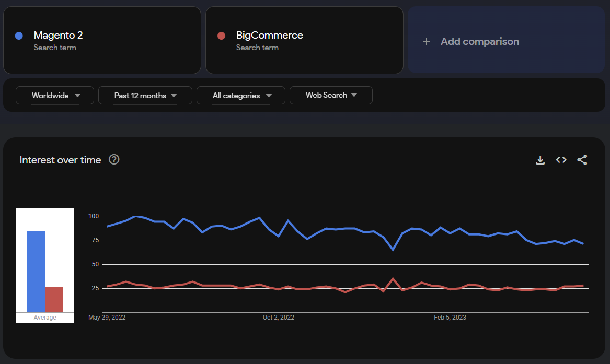
Task: Click the Search term label under Magento 2
Action: 55,48
